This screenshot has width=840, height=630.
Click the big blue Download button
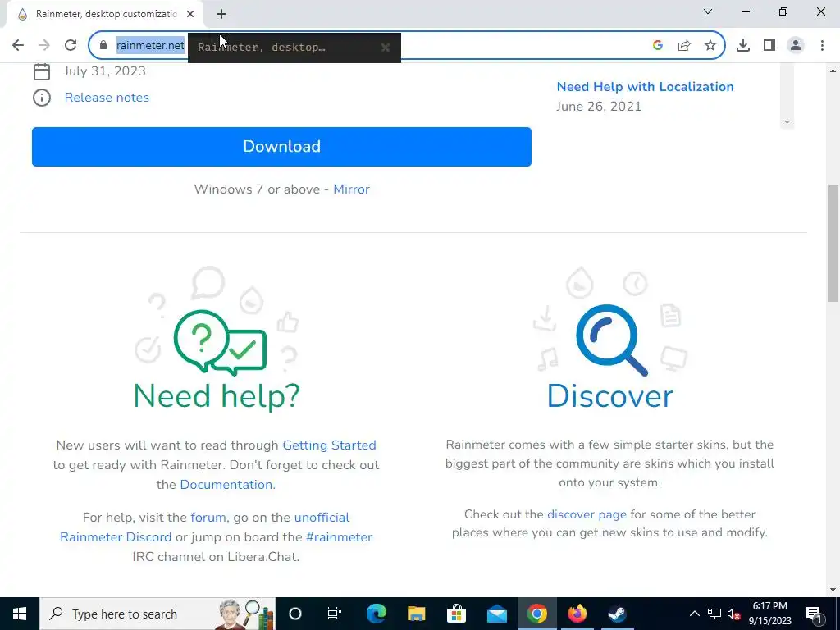point(282,147)
